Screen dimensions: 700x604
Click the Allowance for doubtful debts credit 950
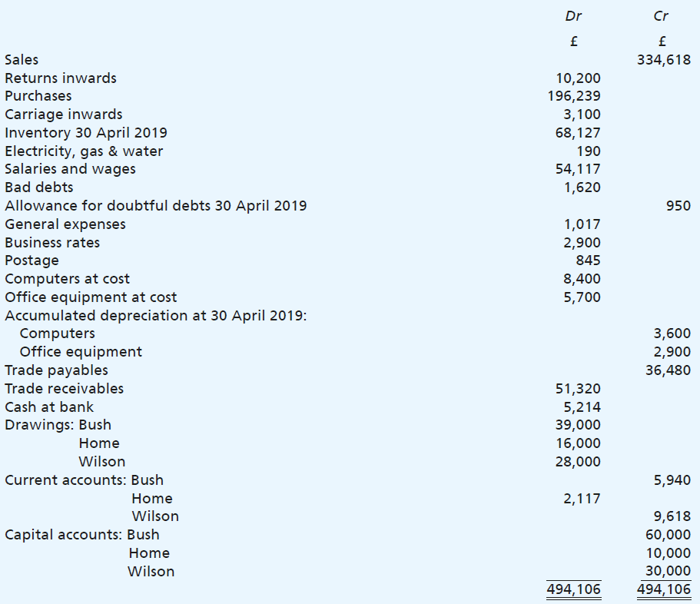(x=678, y=206)
